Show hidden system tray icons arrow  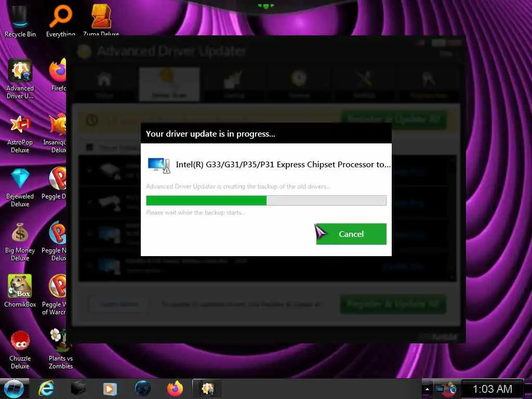427,389
